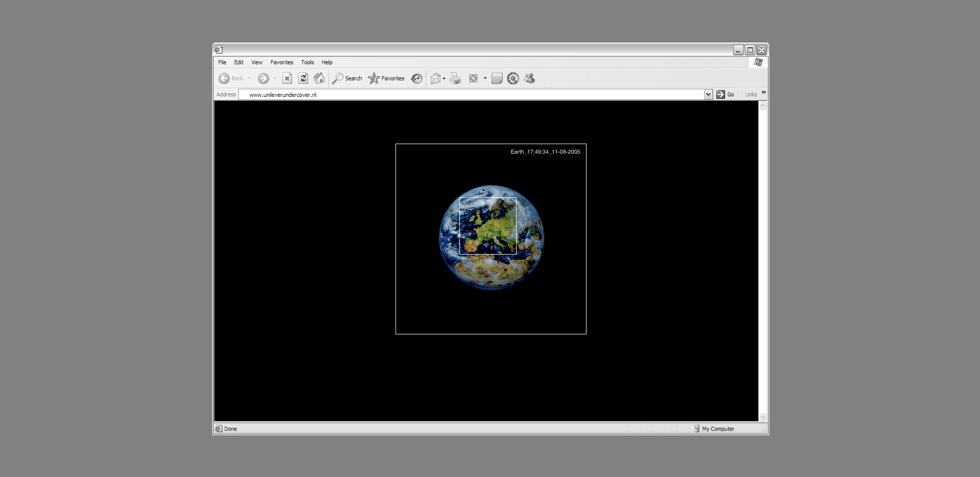Close the browser window
Image resolution: width=980 pixels, height=477 pixels.
click(x=761, y=50)
